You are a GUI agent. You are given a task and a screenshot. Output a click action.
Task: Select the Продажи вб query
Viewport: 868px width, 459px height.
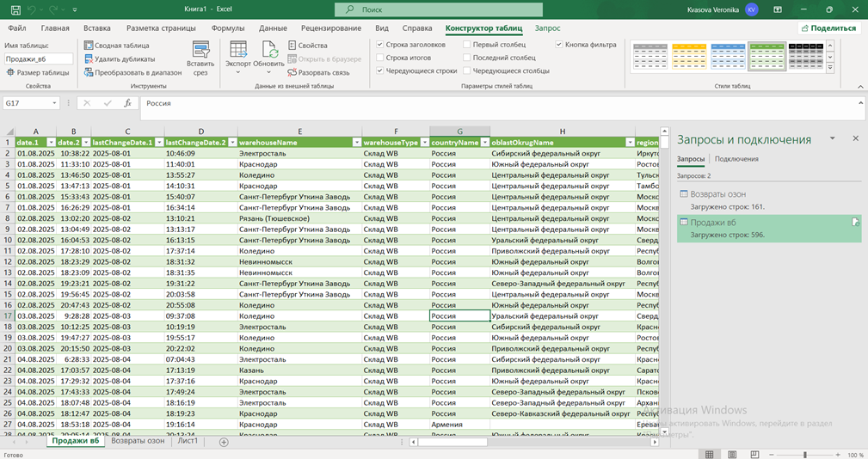click(769, 229)
